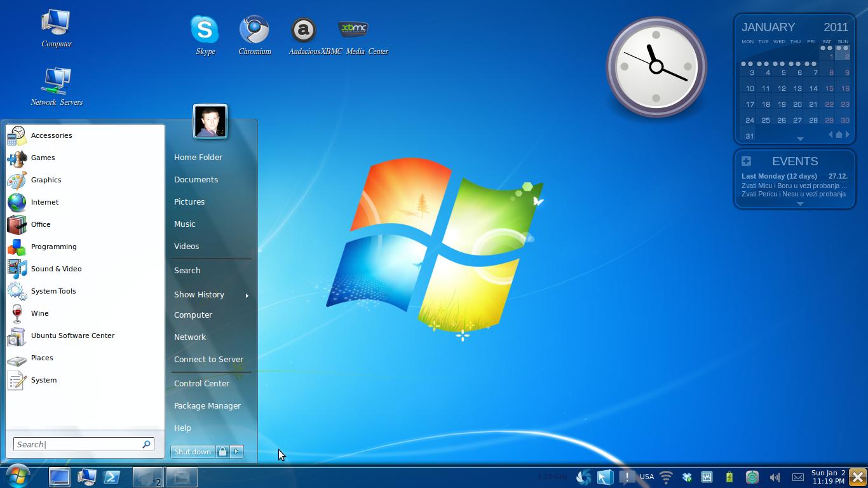Click the user avatar picture

pos(210,121)
